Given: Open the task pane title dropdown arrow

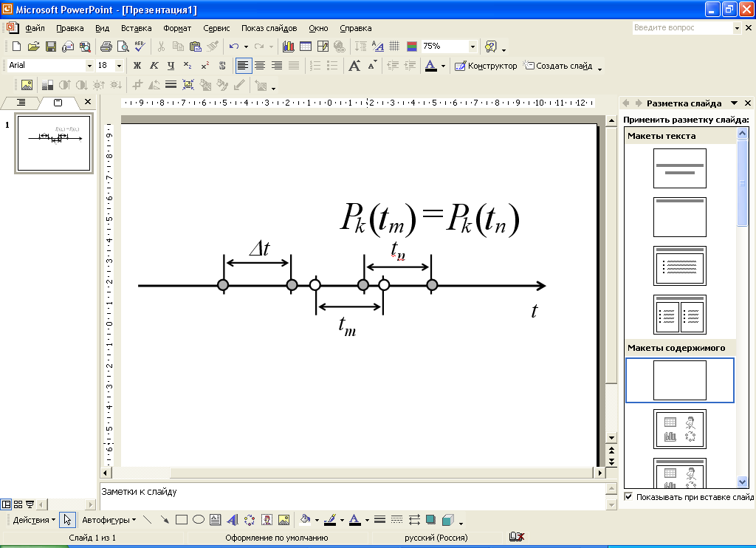Looking at the screenshot, I should 734,103.
